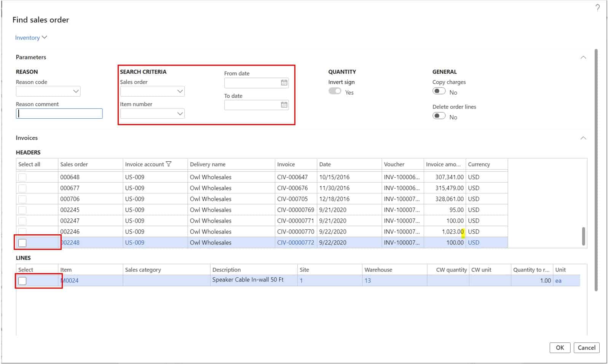The height and width of the screenshot is (364, 608).
Task: Click the Cancel button
Action: 586,348
